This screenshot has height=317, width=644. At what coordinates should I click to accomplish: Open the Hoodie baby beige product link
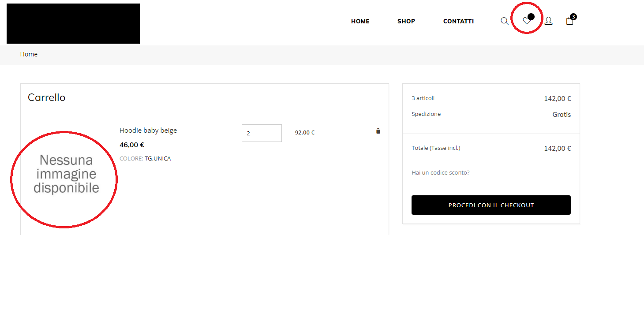pyautogui.click(x=148, y=131)
